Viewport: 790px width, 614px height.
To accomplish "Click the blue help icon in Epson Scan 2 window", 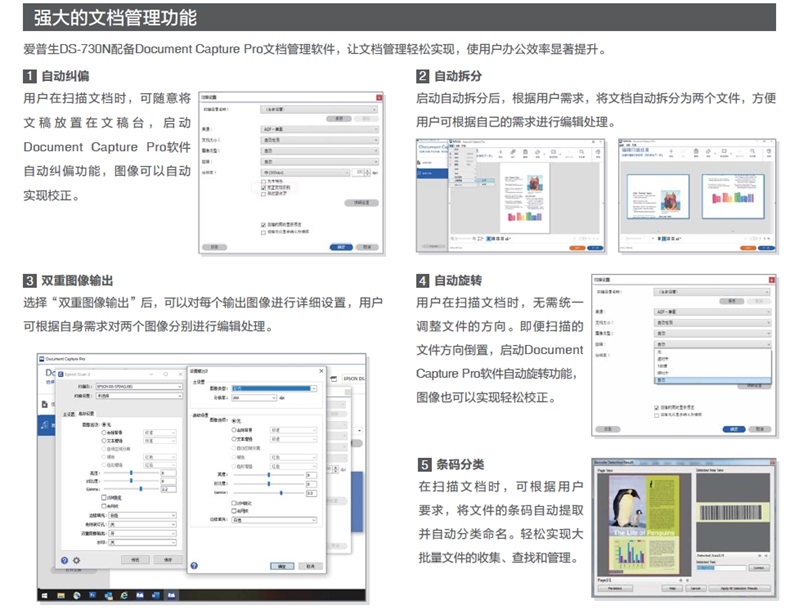I will [x=64, y=560].
